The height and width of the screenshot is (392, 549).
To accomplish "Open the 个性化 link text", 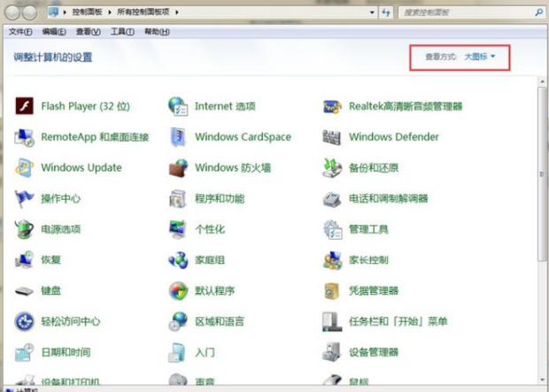I will pos(210,229).
